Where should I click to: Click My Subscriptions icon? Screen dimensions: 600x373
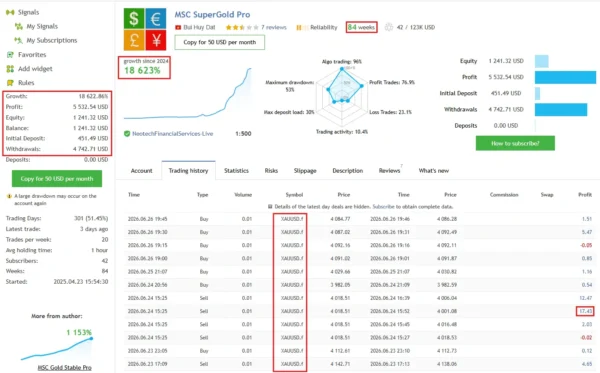click(x=18, y=40)
